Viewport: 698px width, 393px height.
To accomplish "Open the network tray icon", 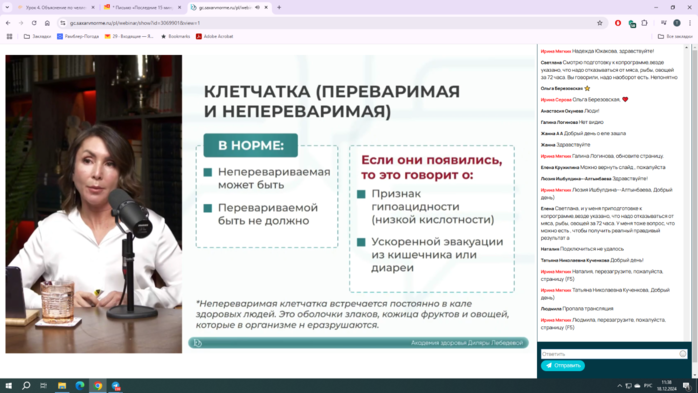I will 629,386.
